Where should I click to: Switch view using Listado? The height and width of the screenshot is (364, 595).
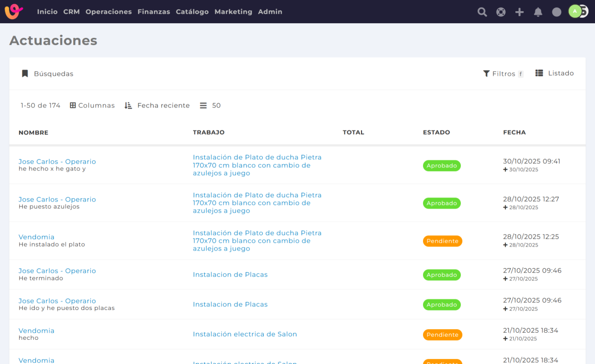point(555,73)
